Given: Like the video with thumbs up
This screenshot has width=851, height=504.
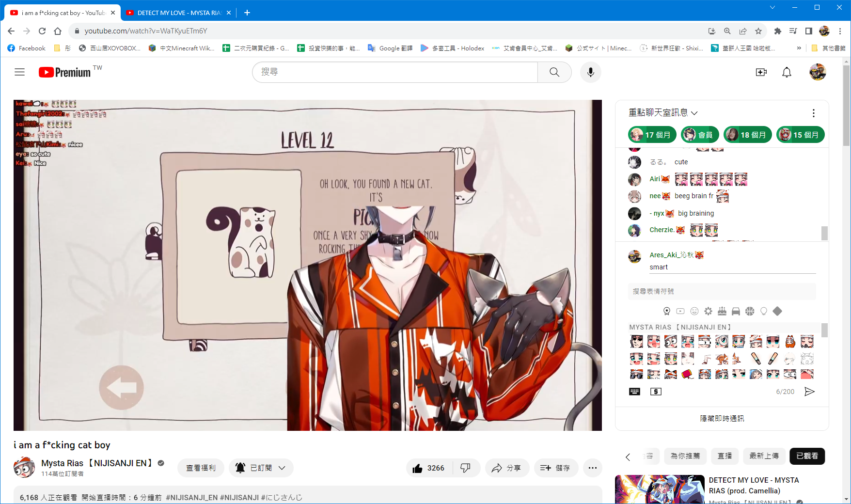Looking at the screenshot, I should point(428,468).
